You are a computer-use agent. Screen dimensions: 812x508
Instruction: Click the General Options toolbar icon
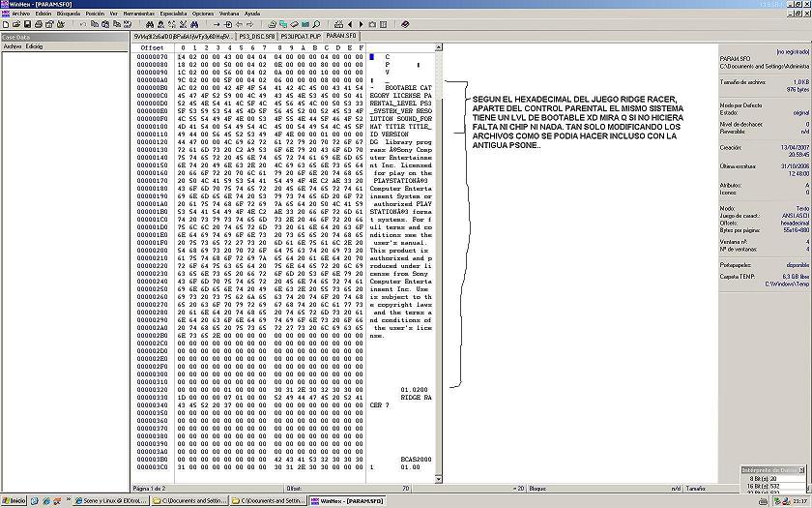click(x=384, y=24)
